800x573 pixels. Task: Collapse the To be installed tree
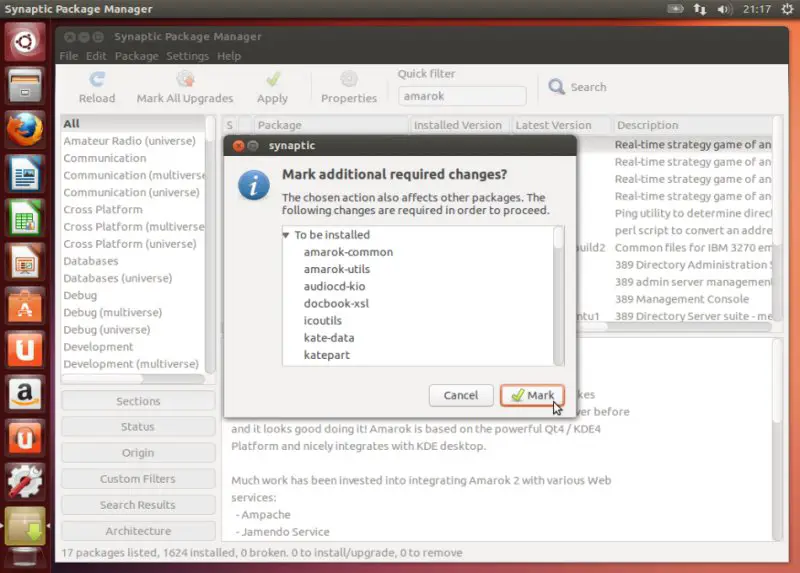pyautogui.click(x=286, y=235)
